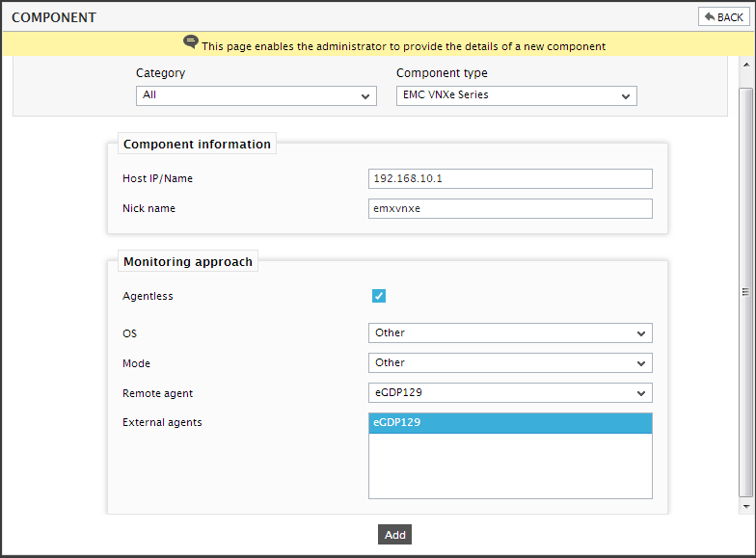Click the vertical scrollbar thumb

click(x=746, y=291)
